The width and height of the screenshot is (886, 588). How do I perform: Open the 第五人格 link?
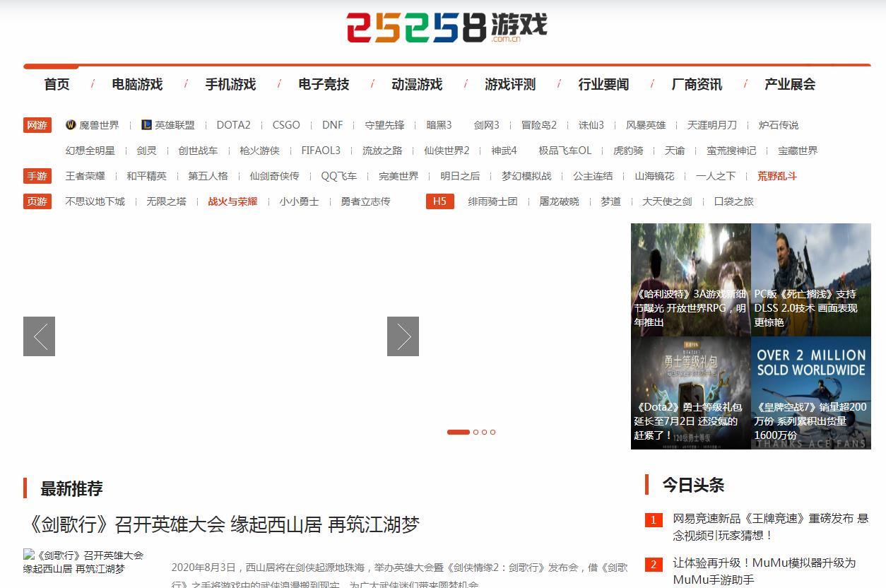click(208, 176)
